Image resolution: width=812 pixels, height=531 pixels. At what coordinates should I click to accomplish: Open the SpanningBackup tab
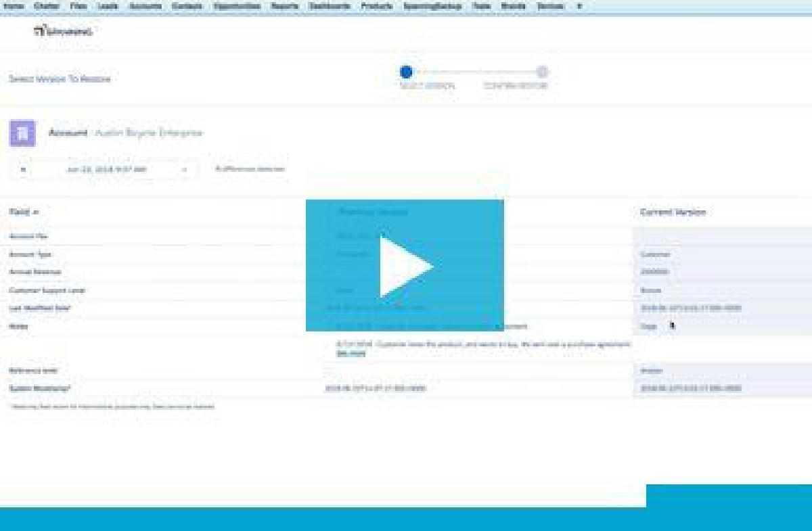click(x=432, y=6)
